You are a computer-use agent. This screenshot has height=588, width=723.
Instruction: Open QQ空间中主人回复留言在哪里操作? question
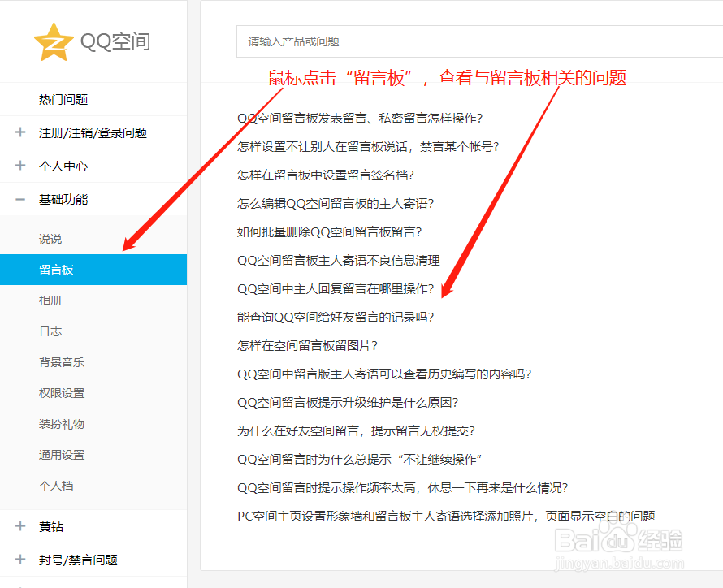[x=336, y=289]
